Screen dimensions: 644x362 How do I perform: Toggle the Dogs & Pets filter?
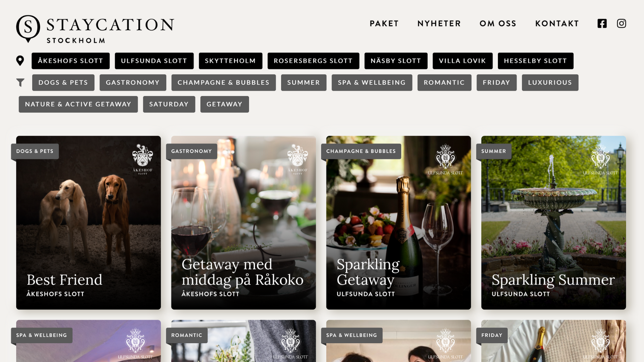(63, 82)
